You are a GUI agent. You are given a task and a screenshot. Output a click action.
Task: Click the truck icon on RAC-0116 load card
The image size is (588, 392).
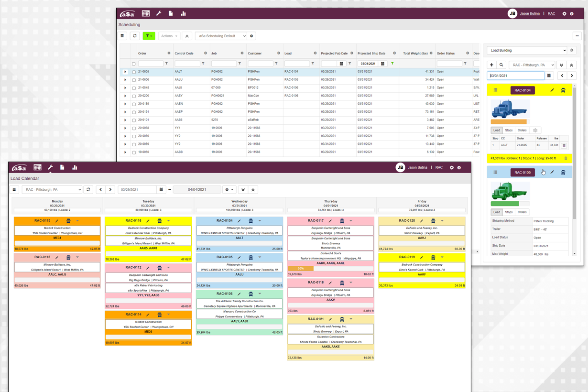point(160,221)
